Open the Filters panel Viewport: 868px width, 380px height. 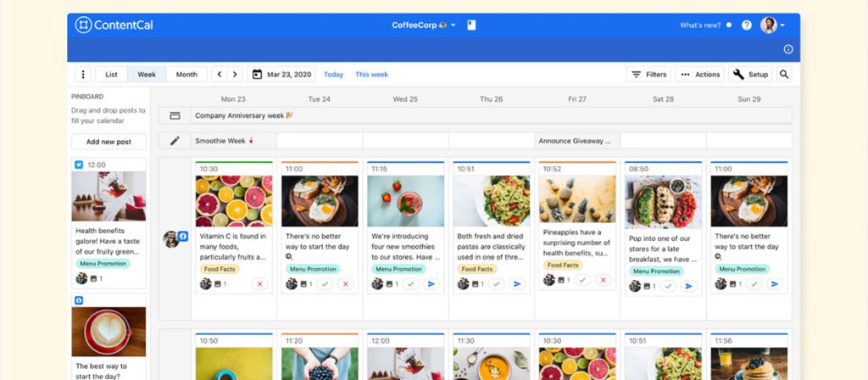(648, 75)
